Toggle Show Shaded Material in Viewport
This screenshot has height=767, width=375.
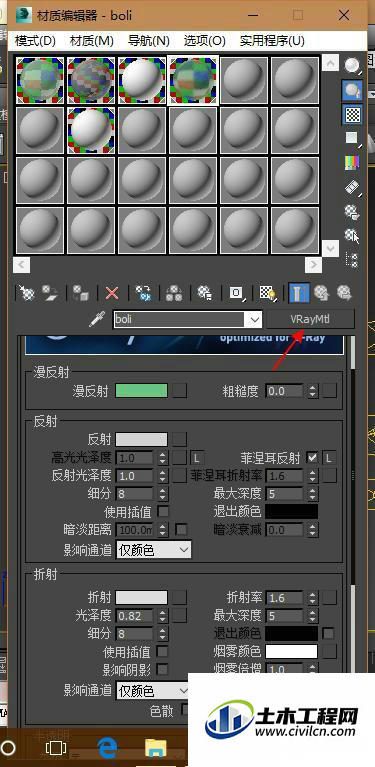point(267,293)
